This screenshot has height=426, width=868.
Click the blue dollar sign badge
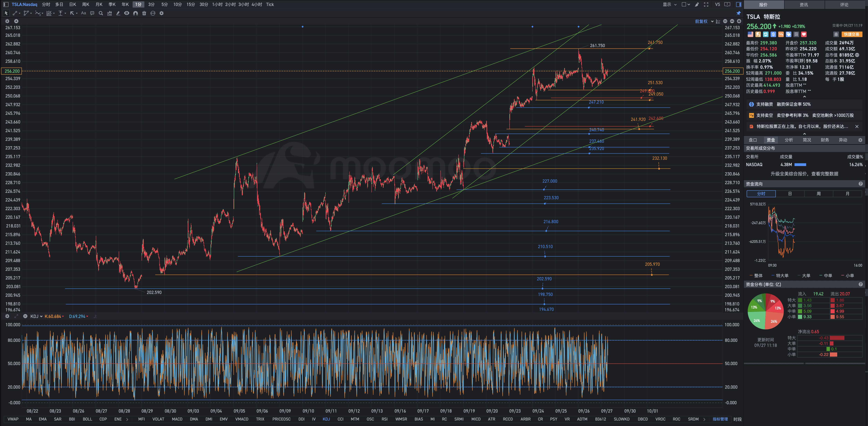(773, 34)
